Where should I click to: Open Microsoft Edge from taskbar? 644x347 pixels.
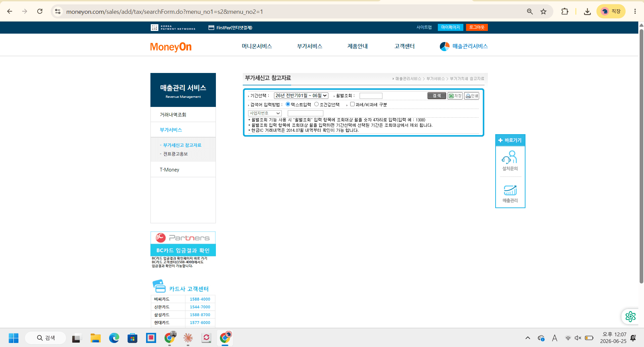[x=114, y=338]
